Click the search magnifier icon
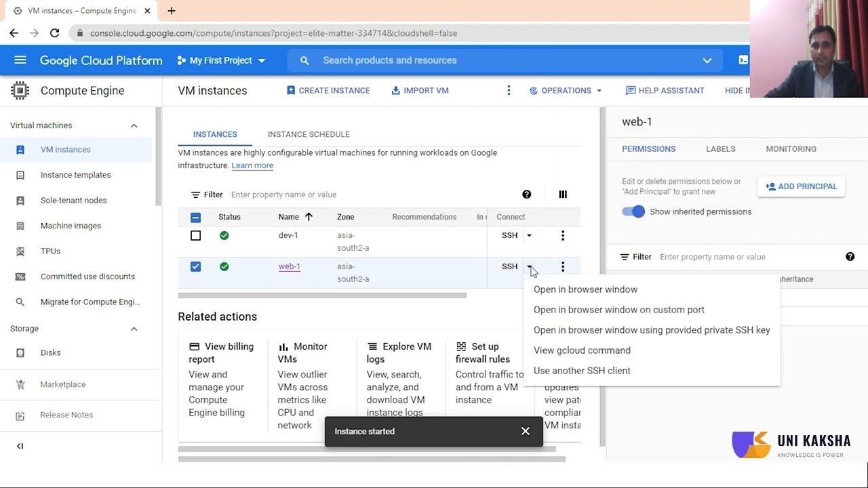 click(304, 60)
